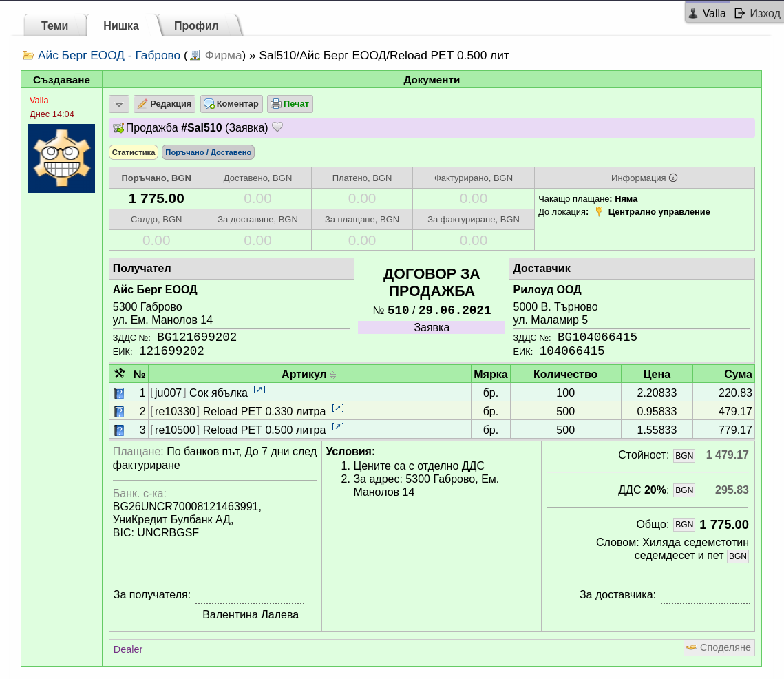784x679 pixels.
Task: Click the tools icon in table header
Action: pos(120,374)
